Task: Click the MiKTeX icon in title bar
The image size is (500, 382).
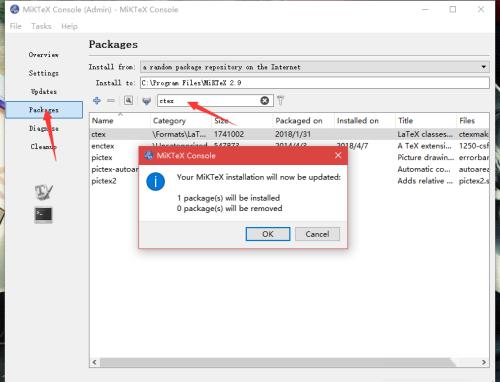Action: 15,9
